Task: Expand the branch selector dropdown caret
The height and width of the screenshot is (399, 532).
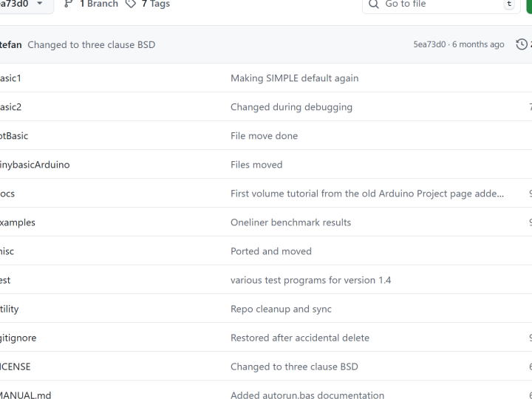Action: click(39, 4)
